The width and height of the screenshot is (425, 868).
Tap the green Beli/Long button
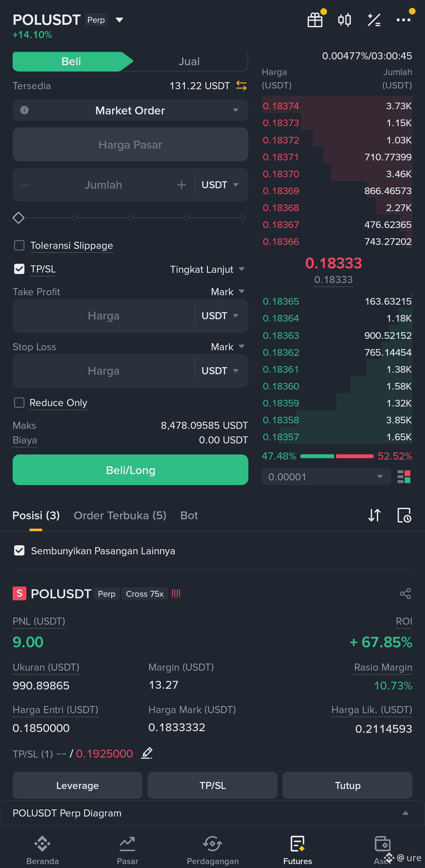tap(130, 470)
